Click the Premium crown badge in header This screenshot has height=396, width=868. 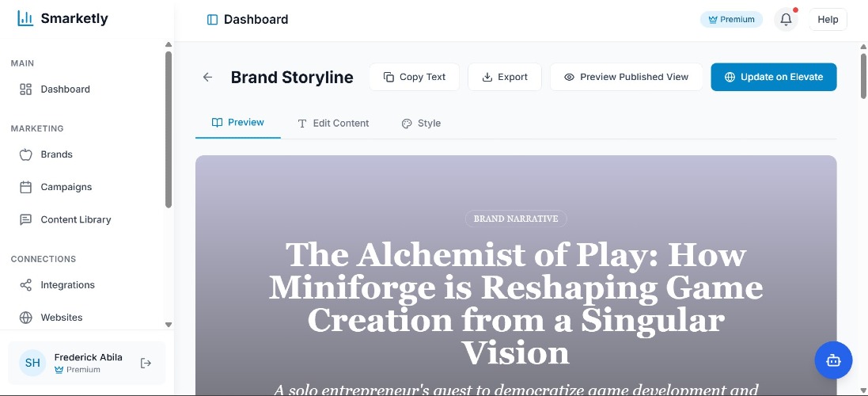coord(731,20)
